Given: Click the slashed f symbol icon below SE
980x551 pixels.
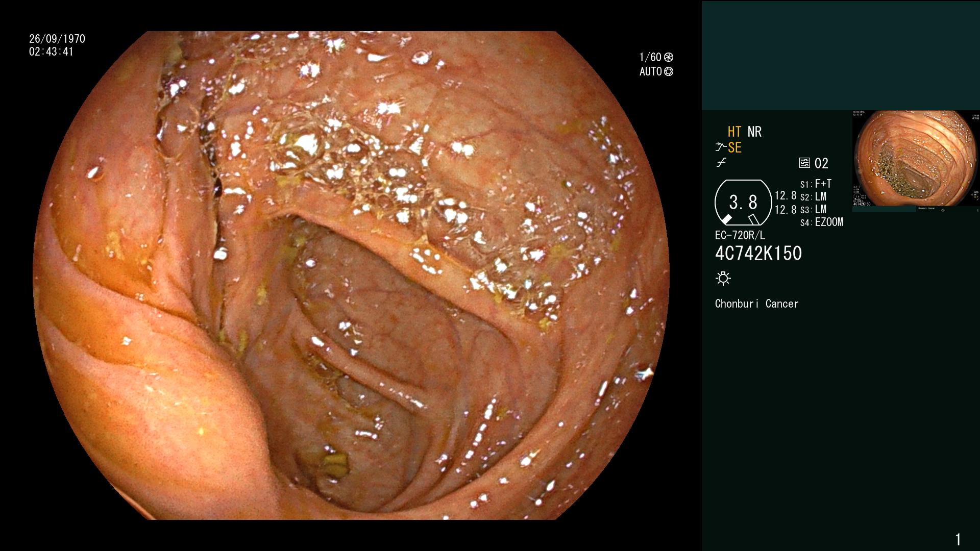Looking at the screenshot, I should pos(721,163).
